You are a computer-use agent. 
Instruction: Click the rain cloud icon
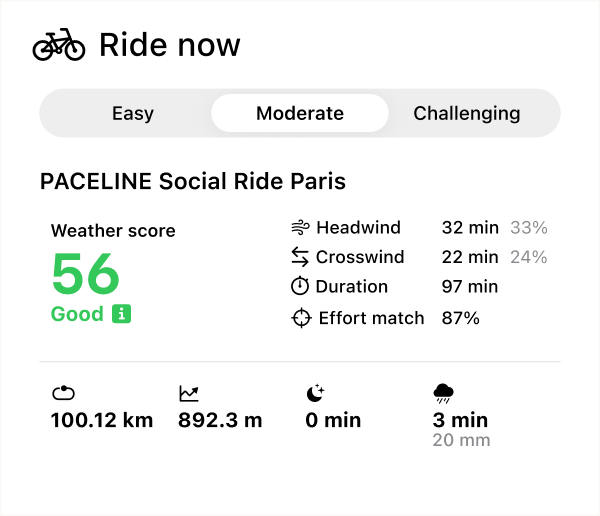tap(444, 393)
